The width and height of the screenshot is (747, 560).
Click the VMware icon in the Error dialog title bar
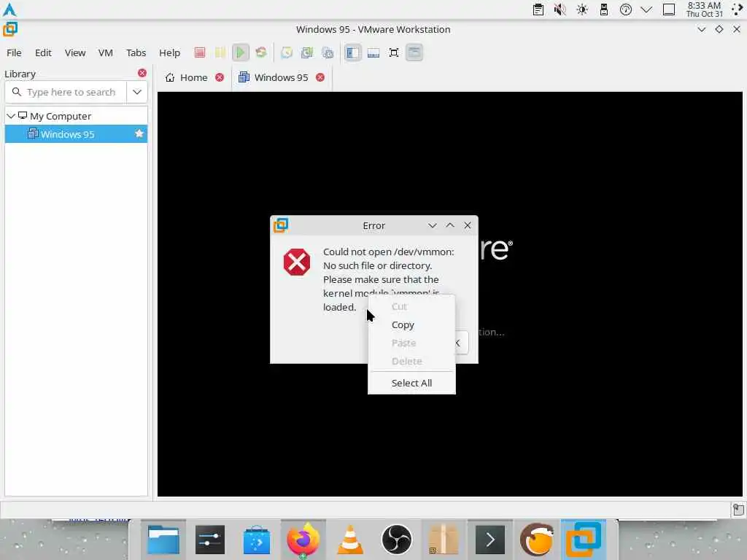pos(281,225)
